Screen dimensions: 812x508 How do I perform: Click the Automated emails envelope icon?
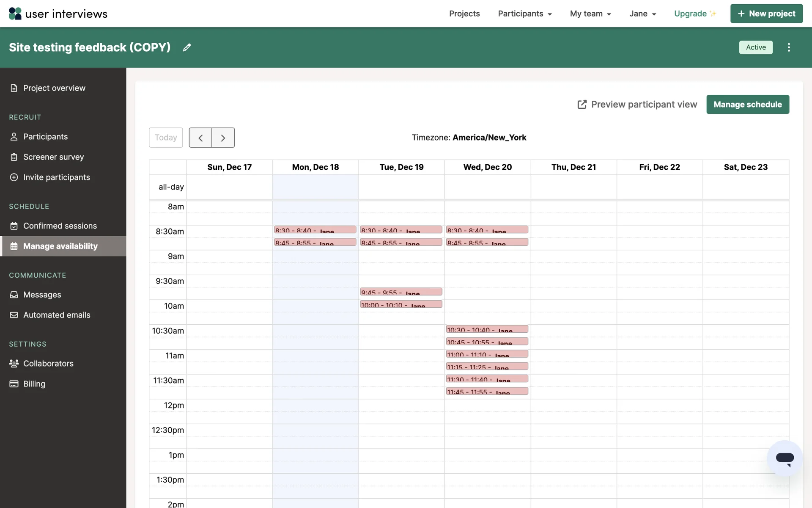coord(14,315)
